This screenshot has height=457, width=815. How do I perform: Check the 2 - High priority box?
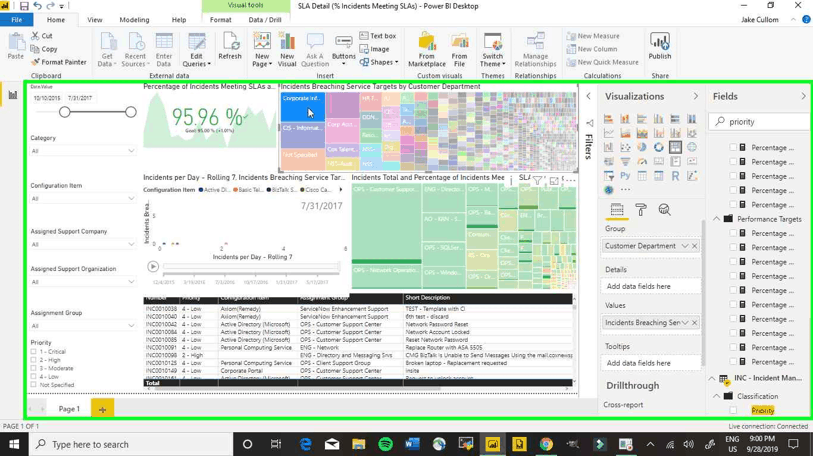click(x=34, y=360)
